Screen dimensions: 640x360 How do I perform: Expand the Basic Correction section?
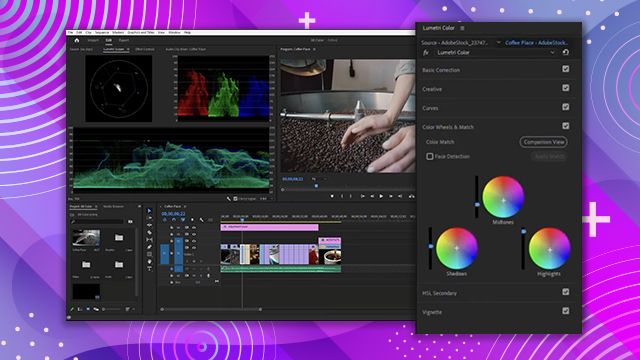pos(441,70)
